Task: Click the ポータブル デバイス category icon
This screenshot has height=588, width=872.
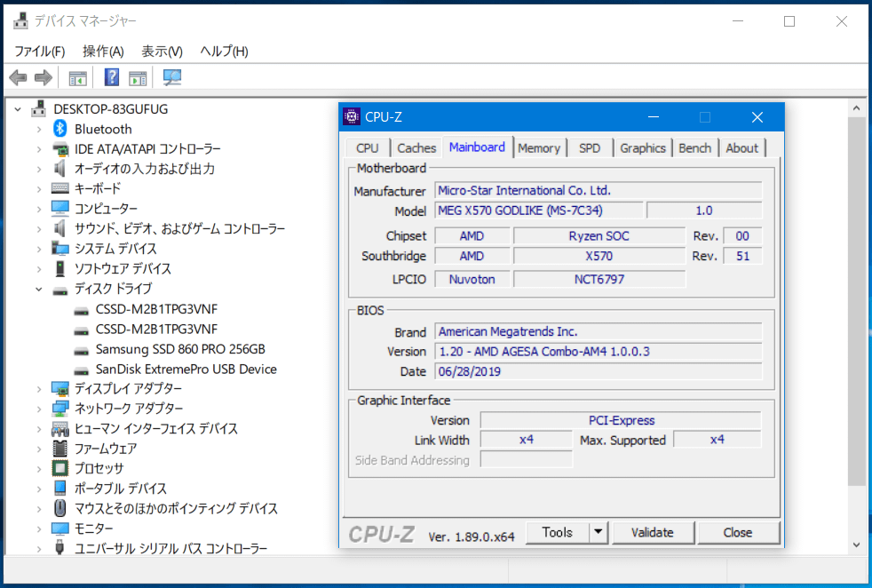Action: pos(60,489)
